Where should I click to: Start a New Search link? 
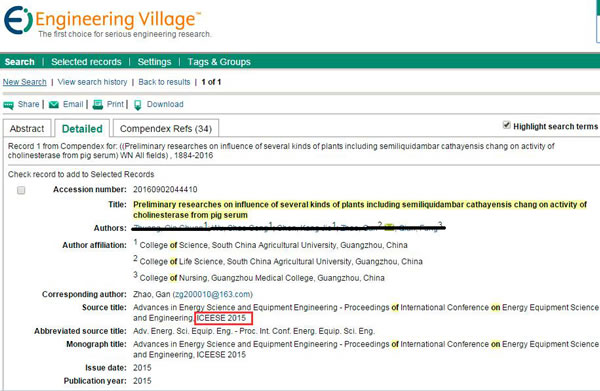(x=24, y=82)
